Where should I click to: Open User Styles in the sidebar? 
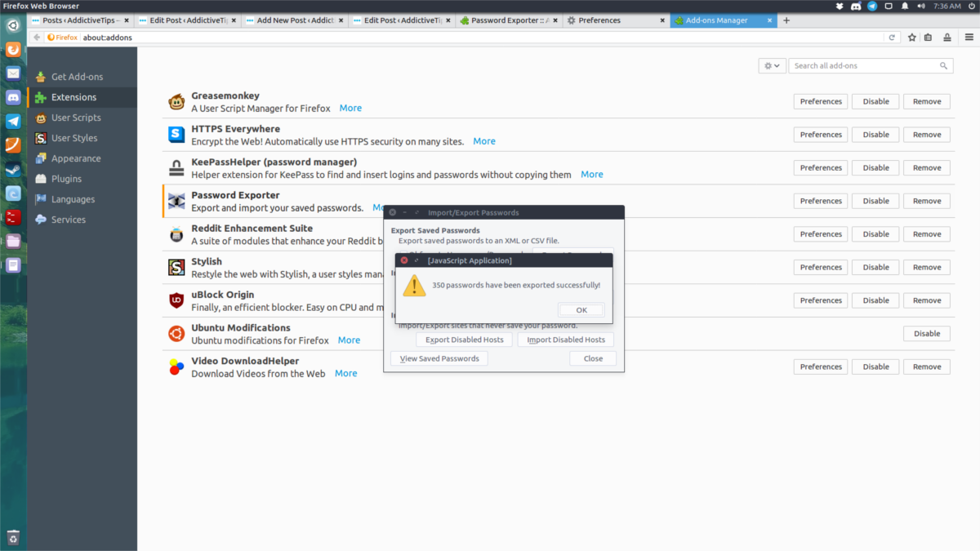click(x=82, y=138)
